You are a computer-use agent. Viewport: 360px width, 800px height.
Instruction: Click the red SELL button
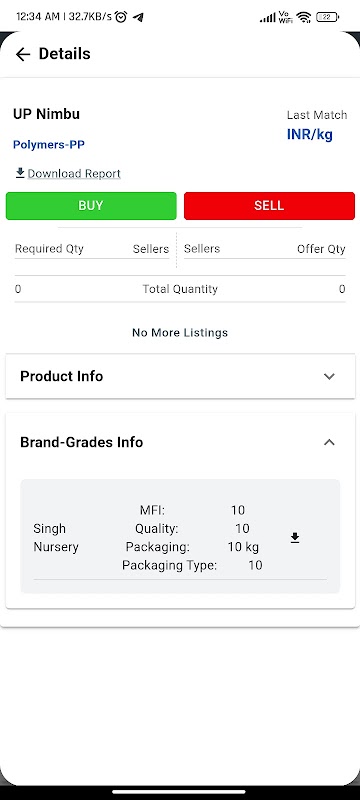(269, 206)
